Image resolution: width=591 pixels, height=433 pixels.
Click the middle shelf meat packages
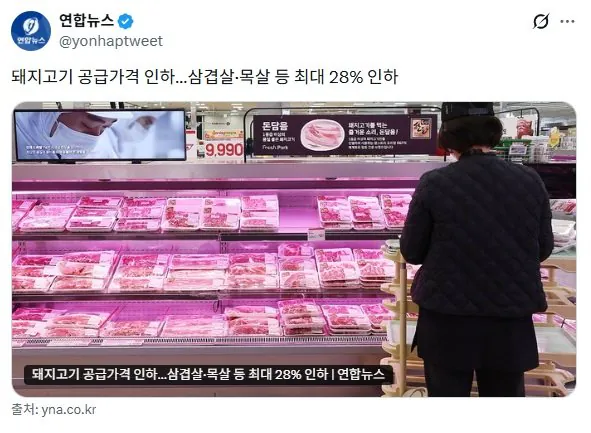[x=204, y=269]
